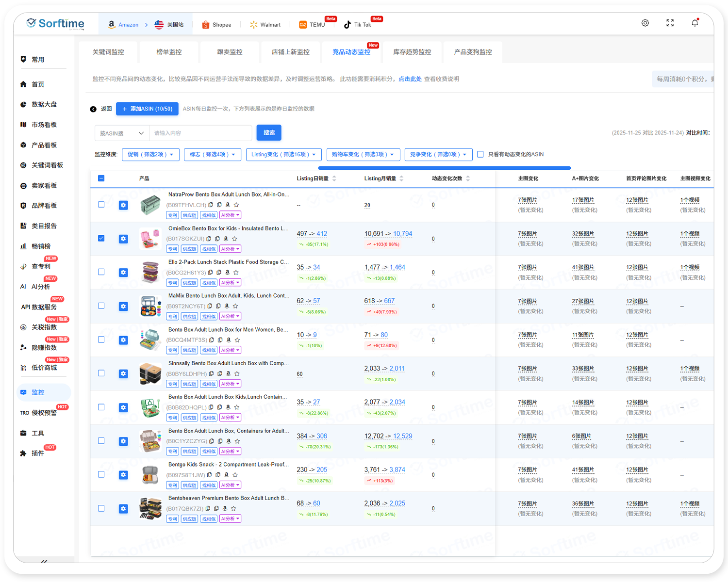The height and width of the screenshot is (582, 728).
Task: Toggle the select-all checkbox in table header
Action: (101, 178)
